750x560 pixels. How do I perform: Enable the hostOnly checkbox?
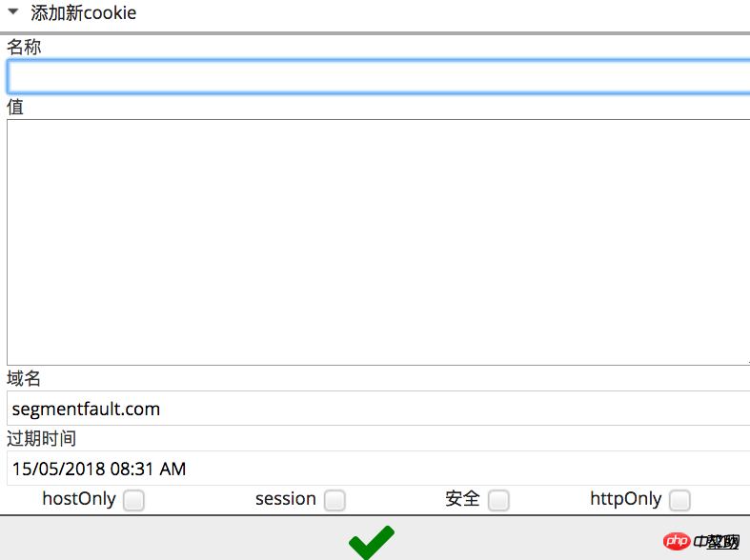coord(133,500)
